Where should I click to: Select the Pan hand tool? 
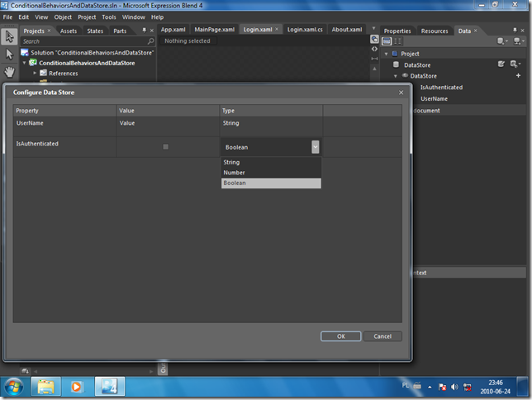coord(10,72)
